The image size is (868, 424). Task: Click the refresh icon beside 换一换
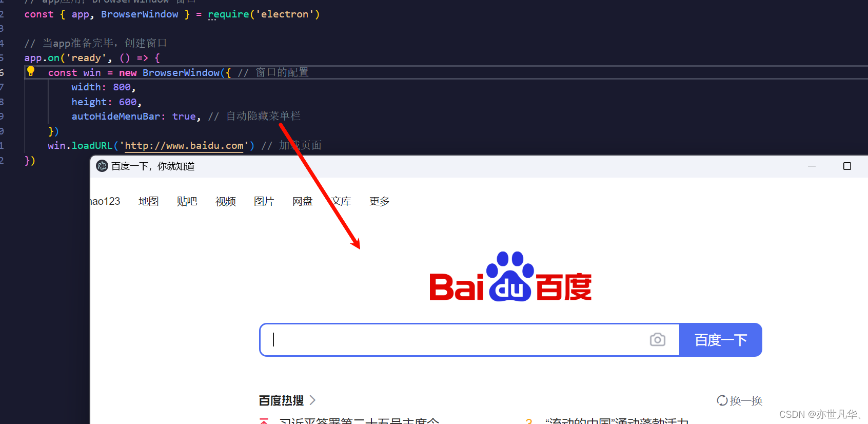722,400
